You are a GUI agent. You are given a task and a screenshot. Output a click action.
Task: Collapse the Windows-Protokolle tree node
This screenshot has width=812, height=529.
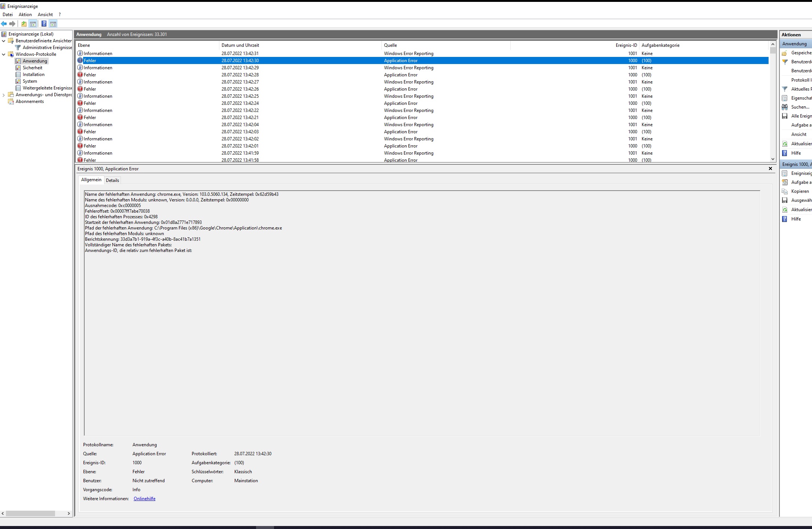tap(4, 54)
